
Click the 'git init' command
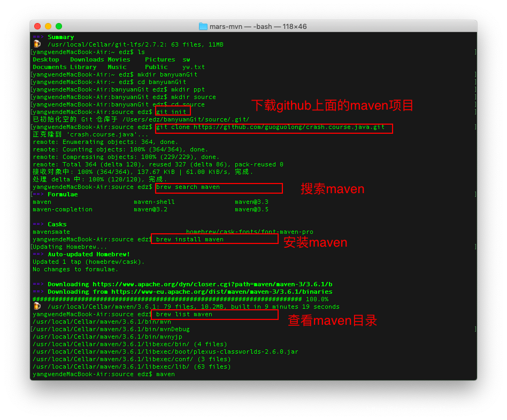(171, 112)
